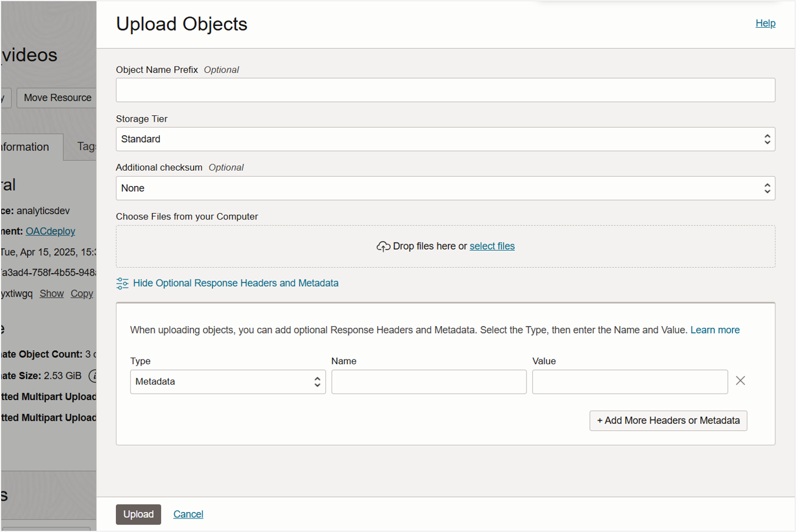Remove the metadata row with the X icon
796x532 pixels.
(740, 381)
